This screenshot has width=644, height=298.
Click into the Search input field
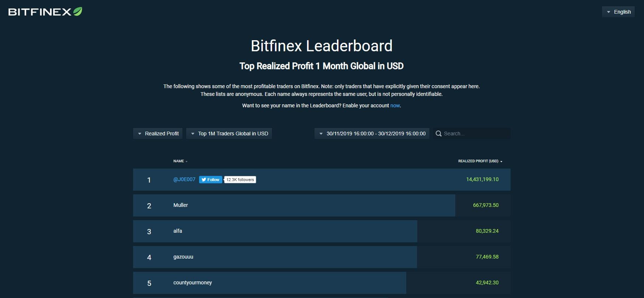pos(475,134)
